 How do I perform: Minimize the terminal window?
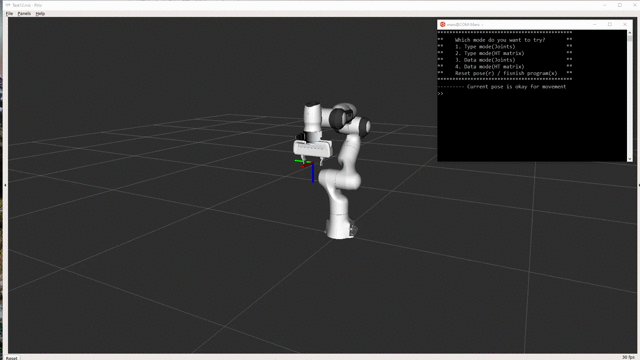coord(595,24)
